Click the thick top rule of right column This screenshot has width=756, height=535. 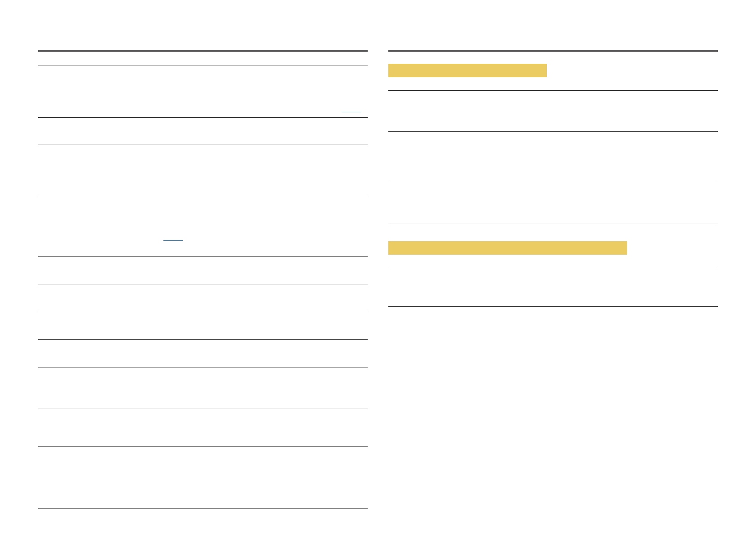[x=553, y=51]
